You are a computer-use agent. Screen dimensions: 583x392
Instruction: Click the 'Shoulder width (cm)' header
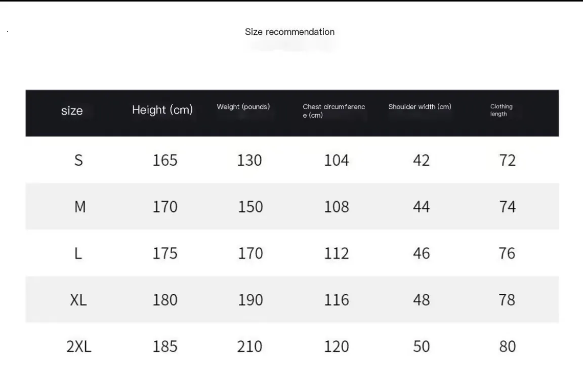click(420, 107)
